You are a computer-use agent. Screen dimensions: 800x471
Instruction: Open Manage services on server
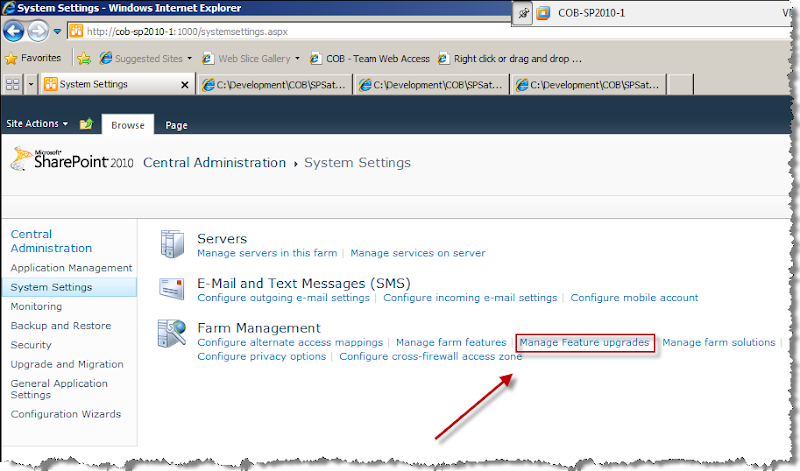click(x=417, y=253)
